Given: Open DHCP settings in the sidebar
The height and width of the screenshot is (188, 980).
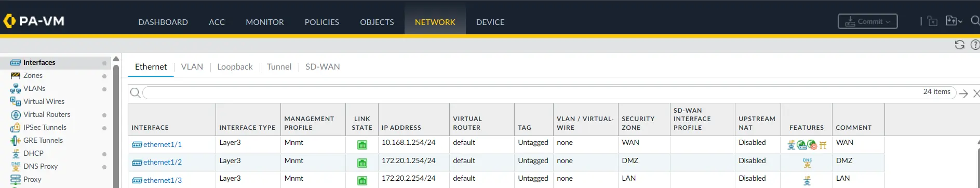Looking at the screenshot, I should [33, 153].
